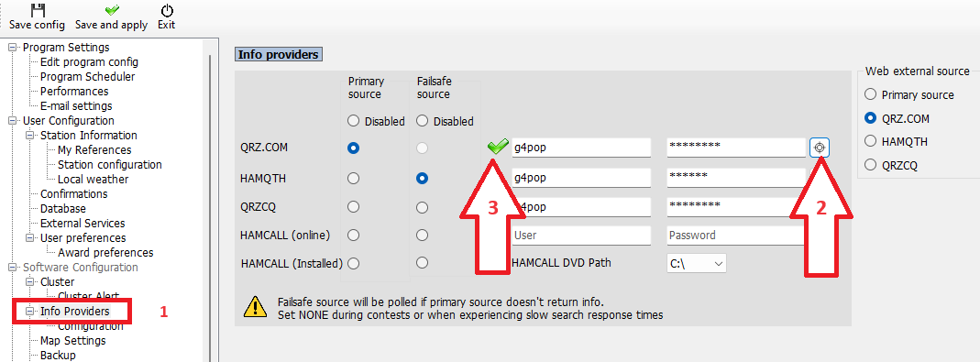Click the Save and apply checkmark icon

click(112, 10)
